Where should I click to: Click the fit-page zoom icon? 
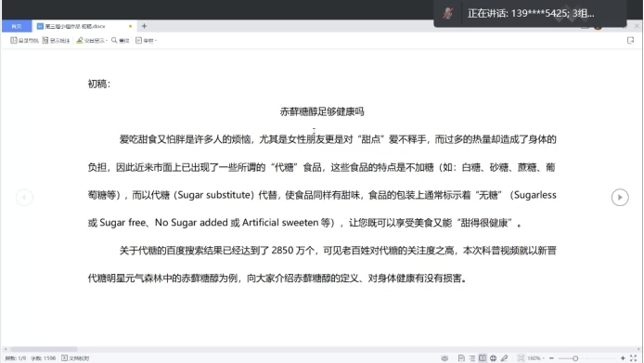point(521,358)
